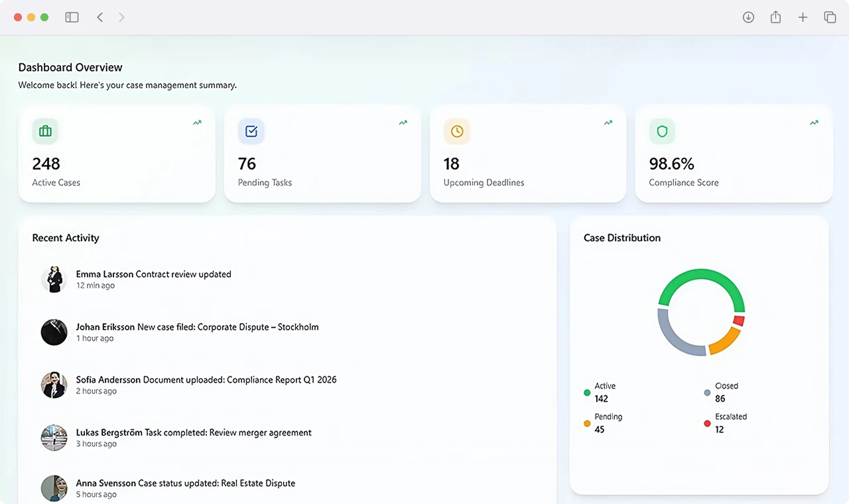The image size is (849, 504).
Task: Open the 76 Pending Tasks card
Action: pyautogui.click(x=322, y=153)
